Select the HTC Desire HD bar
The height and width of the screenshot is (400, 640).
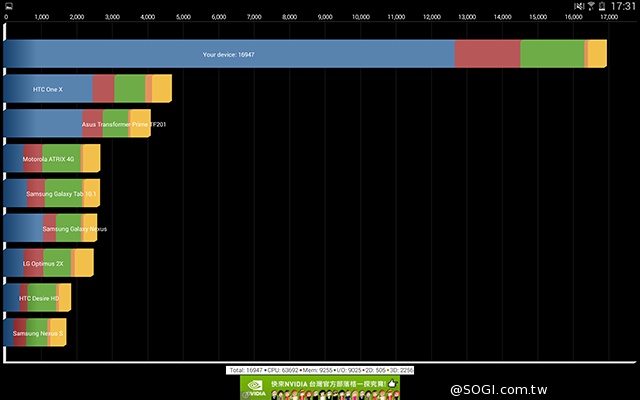37,298
